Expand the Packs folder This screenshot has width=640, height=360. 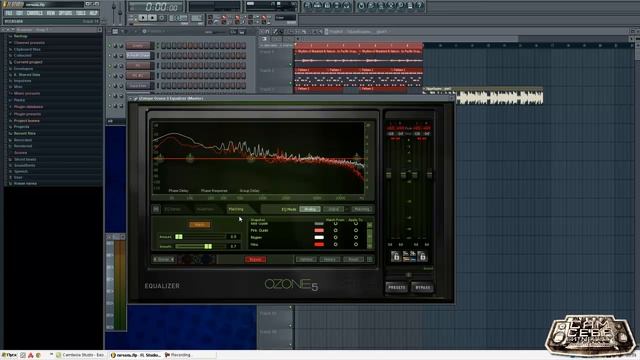20,100
